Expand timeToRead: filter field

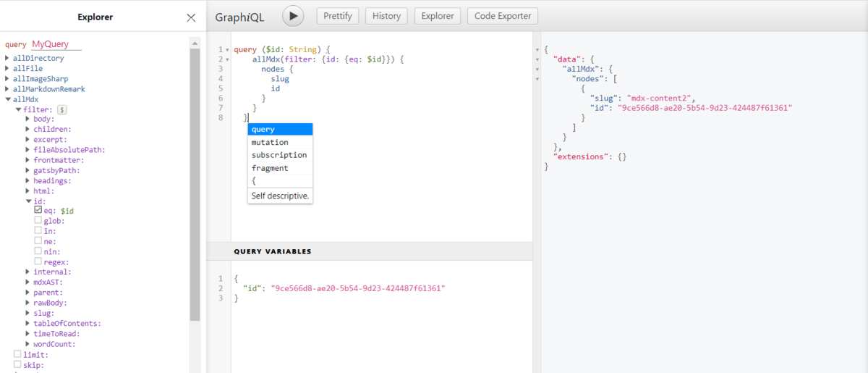click(28, 333)
